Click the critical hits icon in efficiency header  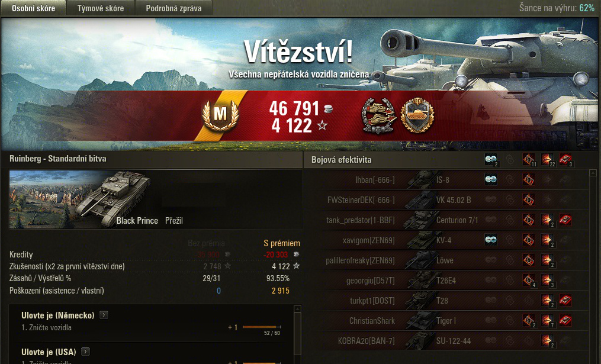pos(529,159)
